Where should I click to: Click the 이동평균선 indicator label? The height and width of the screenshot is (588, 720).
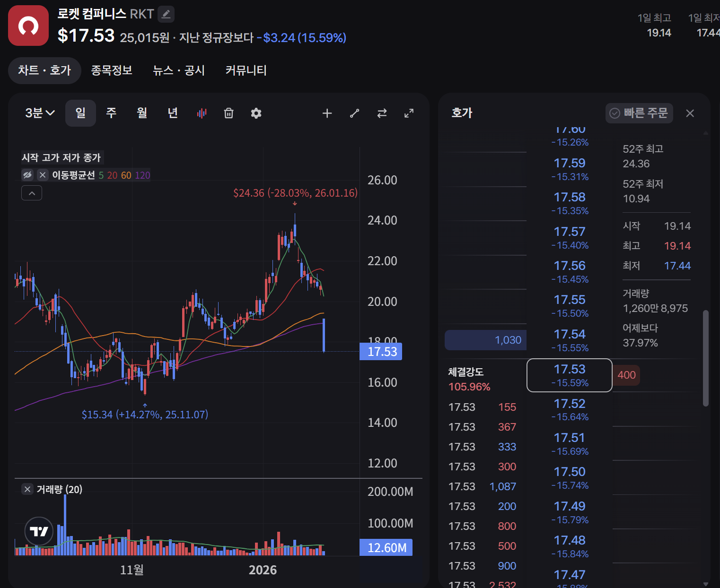click(73, 175)
